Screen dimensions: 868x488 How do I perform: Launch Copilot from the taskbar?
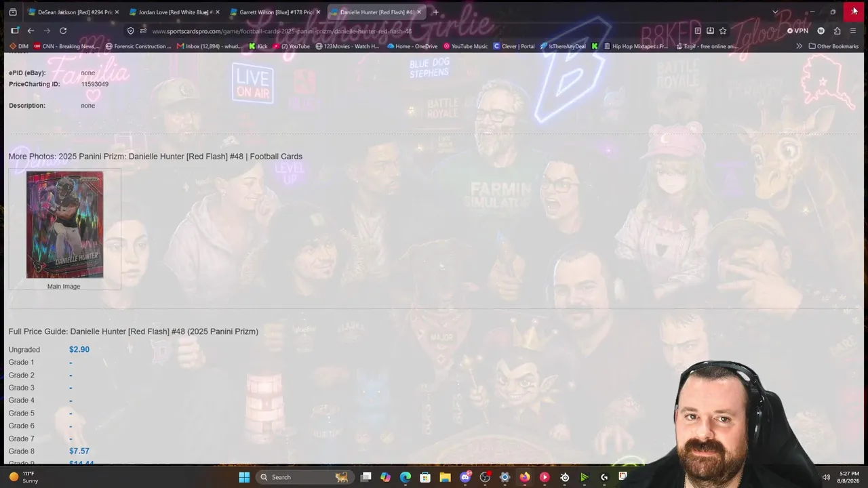click(386, 477)
